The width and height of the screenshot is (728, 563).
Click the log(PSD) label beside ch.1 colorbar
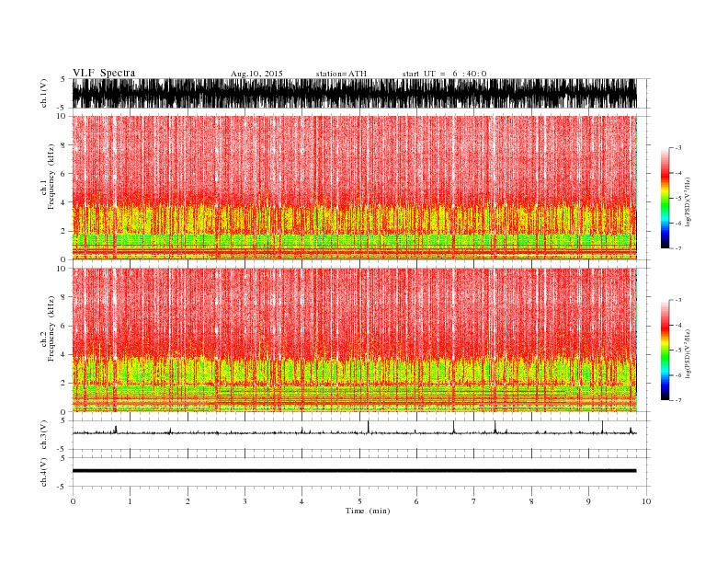point(688,201)
